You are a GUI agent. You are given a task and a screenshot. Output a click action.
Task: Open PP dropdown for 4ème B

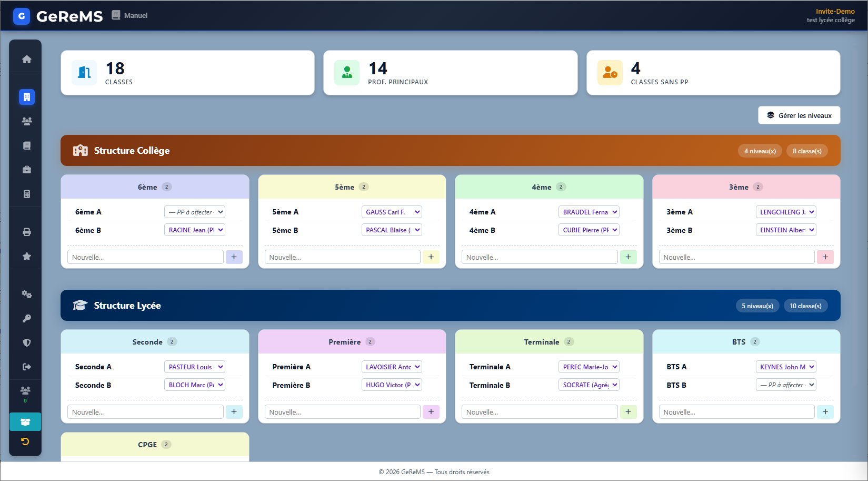[x=589, y=230]
